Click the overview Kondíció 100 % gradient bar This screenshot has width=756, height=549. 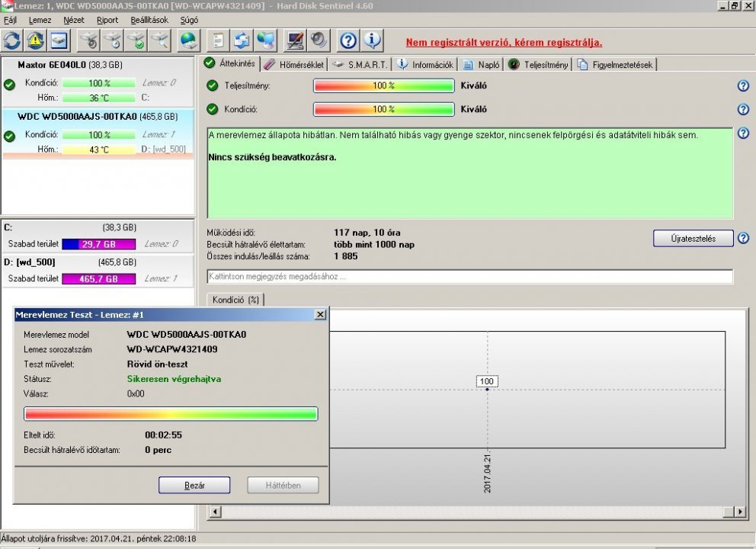[x=384, y=110]
